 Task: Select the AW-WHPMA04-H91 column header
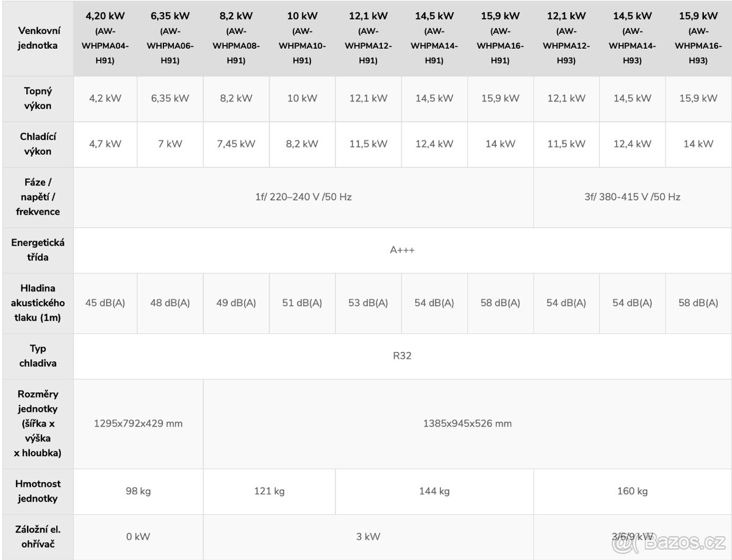point(105,38)
